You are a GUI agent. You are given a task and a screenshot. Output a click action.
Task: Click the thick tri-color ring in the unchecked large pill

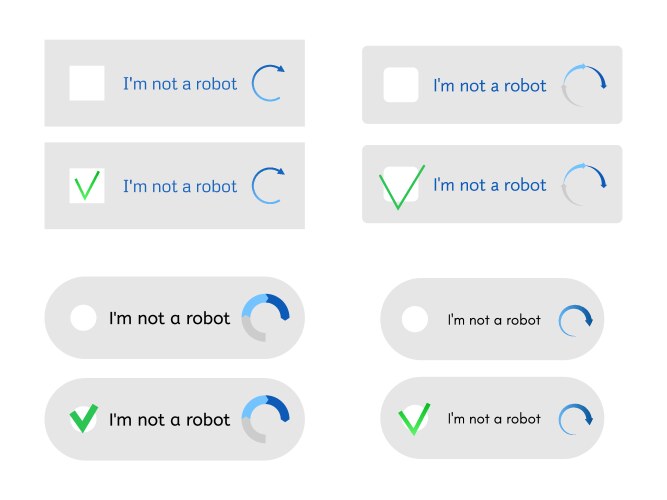[267, 318]
